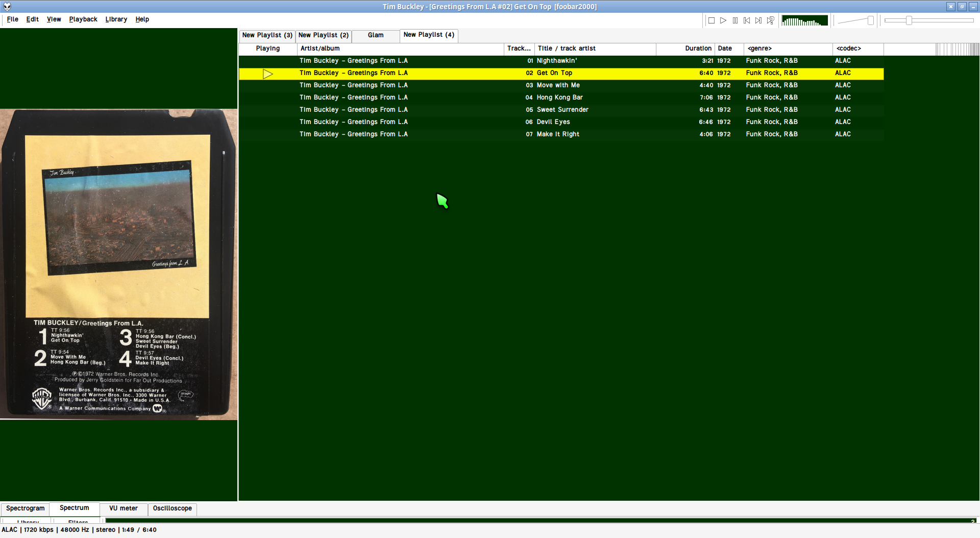The image size is (980, 538).
Task: Switch to the Glam playlist tab
Action: [376, 35]
